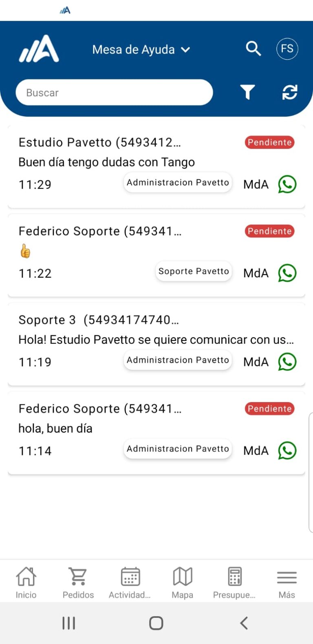Tap the Soporte Pavetto tag chip
Viewport: 313px width, 644px height.
(194, 272)
